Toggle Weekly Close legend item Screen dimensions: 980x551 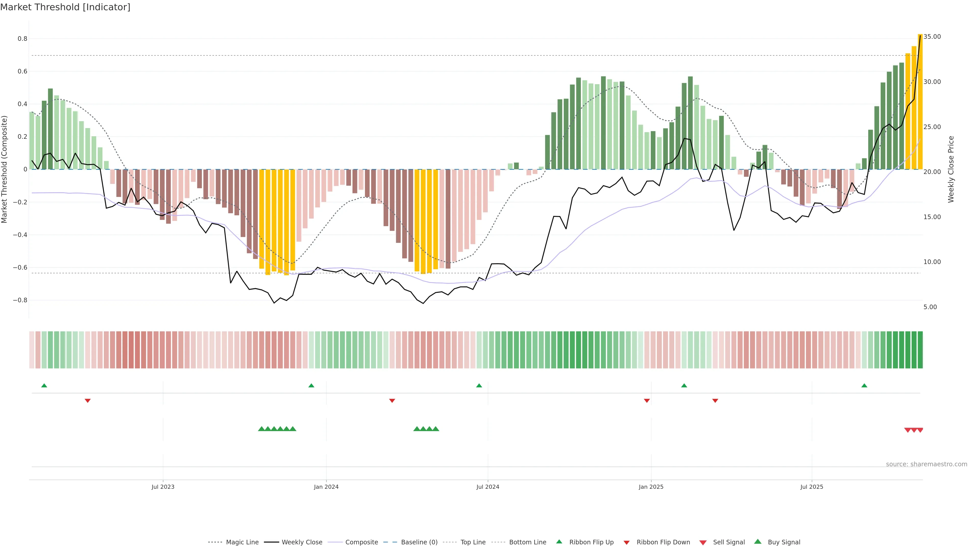click(302, 542)
